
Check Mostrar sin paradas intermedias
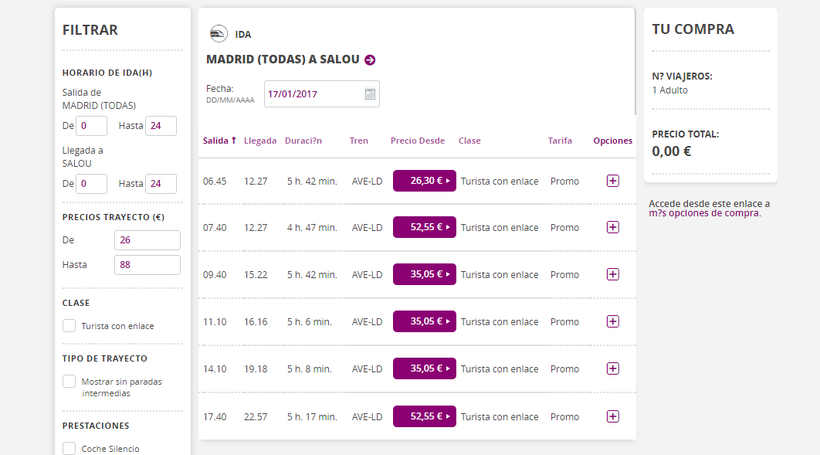click(x=69, y=381)
